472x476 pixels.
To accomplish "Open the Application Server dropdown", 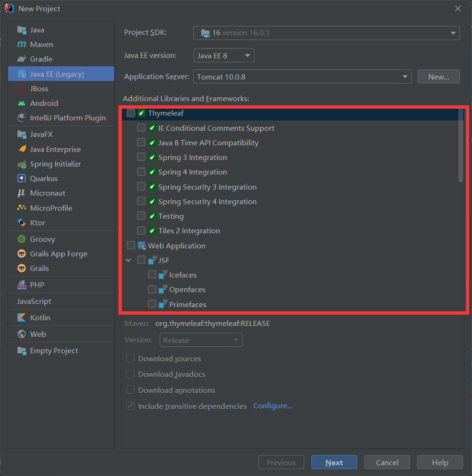I will [302, 77].
